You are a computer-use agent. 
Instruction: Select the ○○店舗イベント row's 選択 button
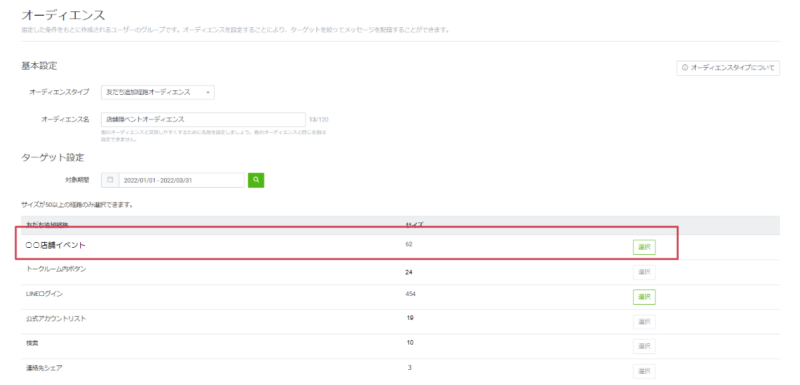coord(644,247)
